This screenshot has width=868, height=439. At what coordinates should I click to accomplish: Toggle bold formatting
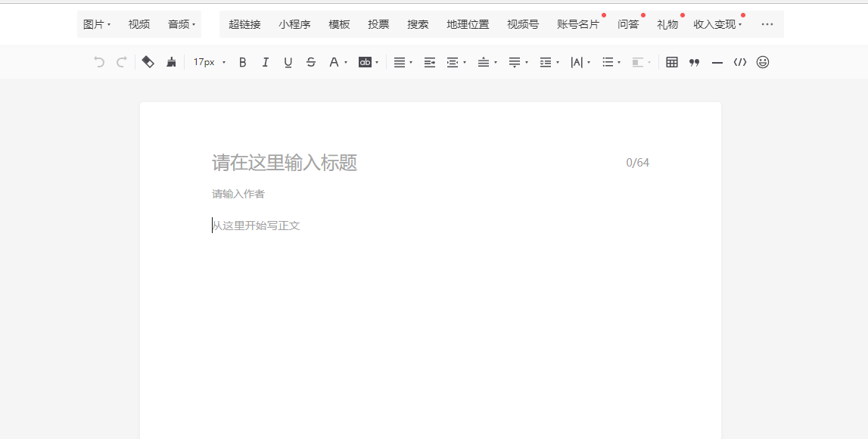click(242, 62)
